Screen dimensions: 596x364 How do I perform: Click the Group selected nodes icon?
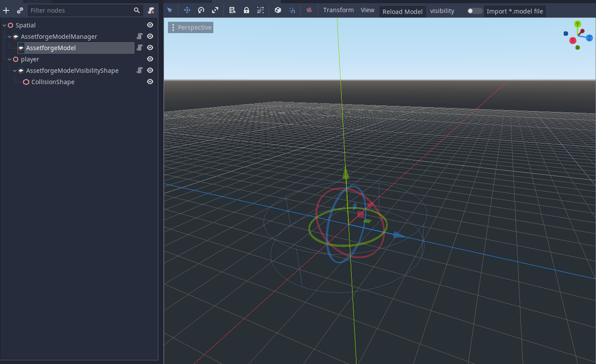point(260,10)
